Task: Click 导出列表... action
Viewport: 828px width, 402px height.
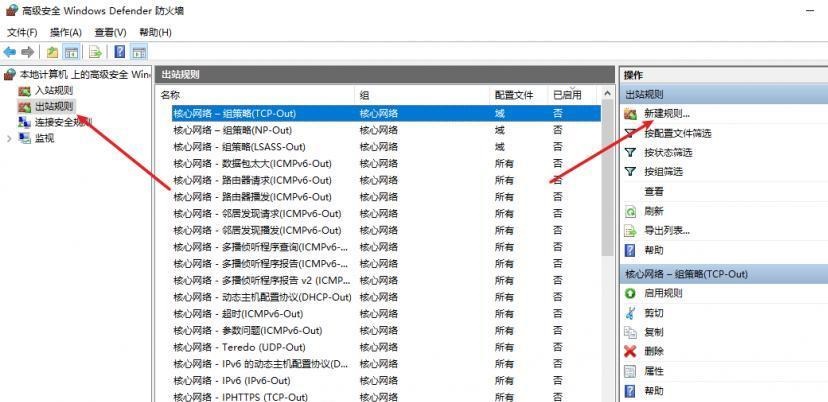Action: 667,231
